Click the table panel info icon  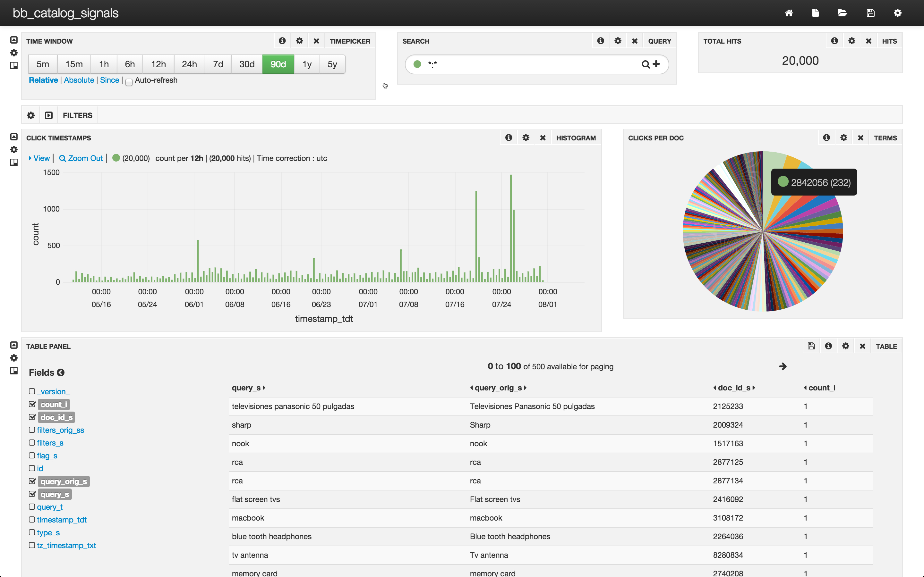(828, 346)
